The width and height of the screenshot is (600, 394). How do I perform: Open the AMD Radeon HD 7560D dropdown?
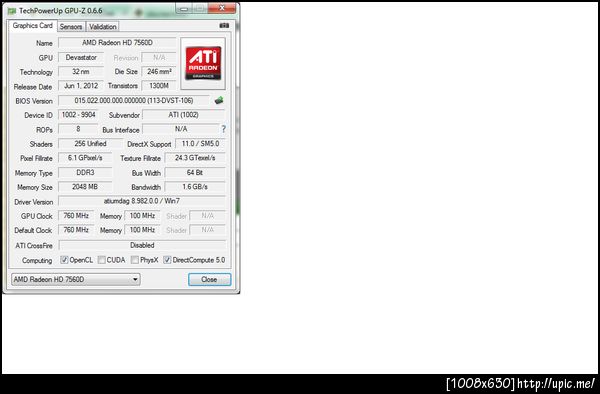(x=76, y=280)
